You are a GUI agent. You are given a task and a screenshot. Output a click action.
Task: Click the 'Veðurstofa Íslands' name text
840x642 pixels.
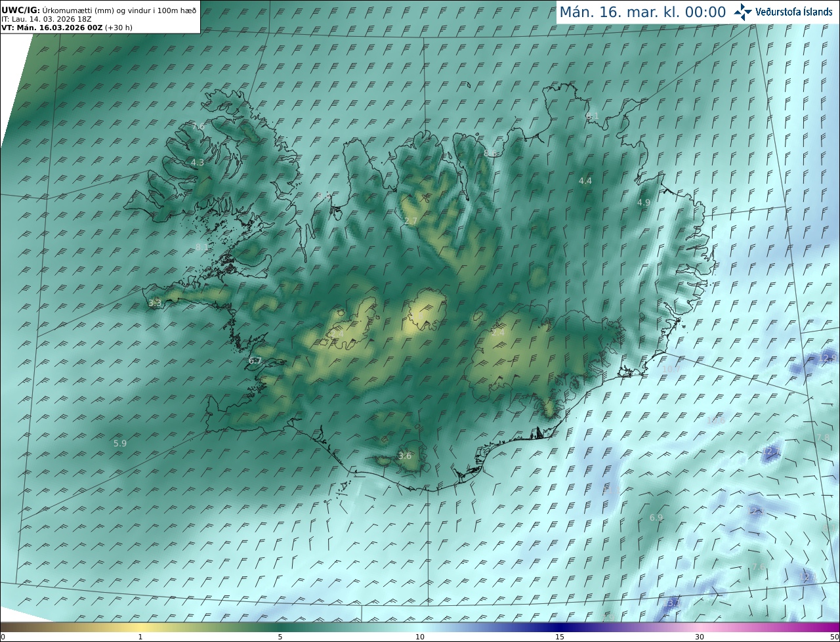pos(793,12)
